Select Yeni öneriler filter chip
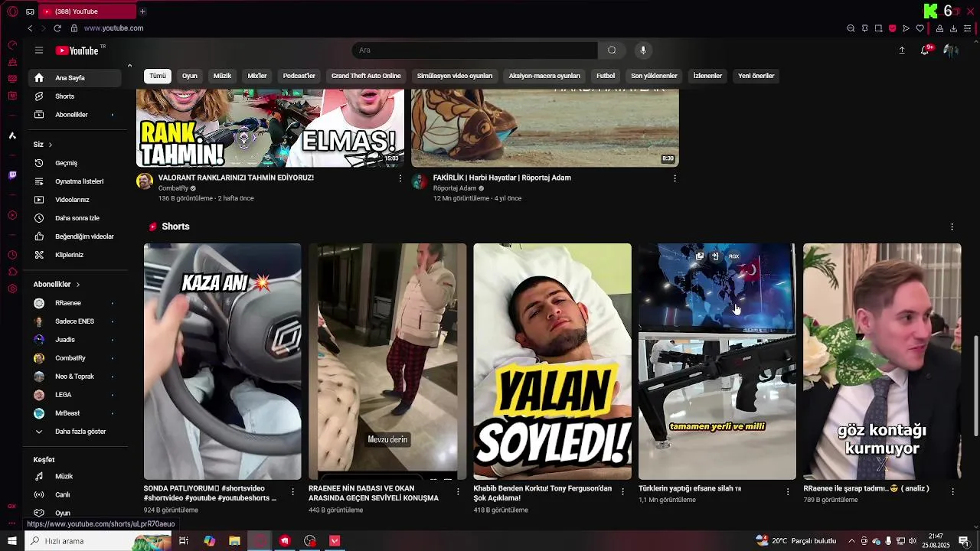 point(756,76)
